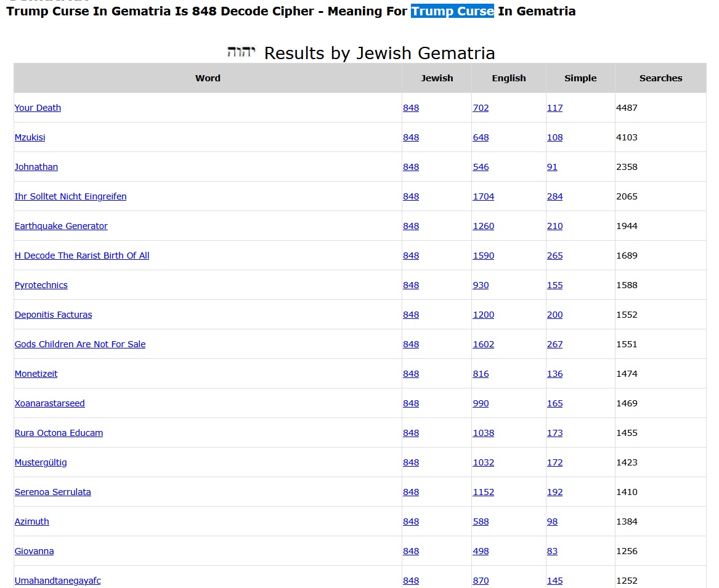Click Simple value 165 link
This screenshot has height=588, width=719.
[x=555, y=403]
